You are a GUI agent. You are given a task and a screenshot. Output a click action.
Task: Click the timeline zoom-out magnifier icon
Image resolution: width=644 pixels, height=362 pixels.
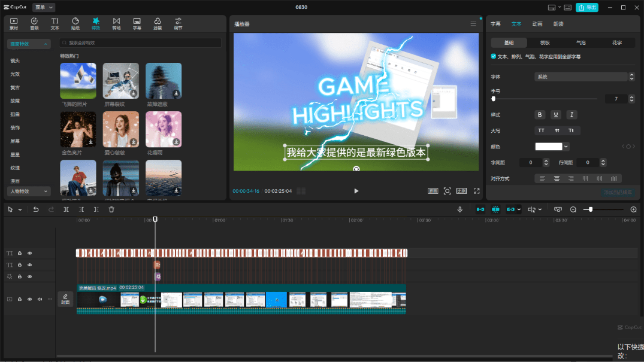coord(573,209)
